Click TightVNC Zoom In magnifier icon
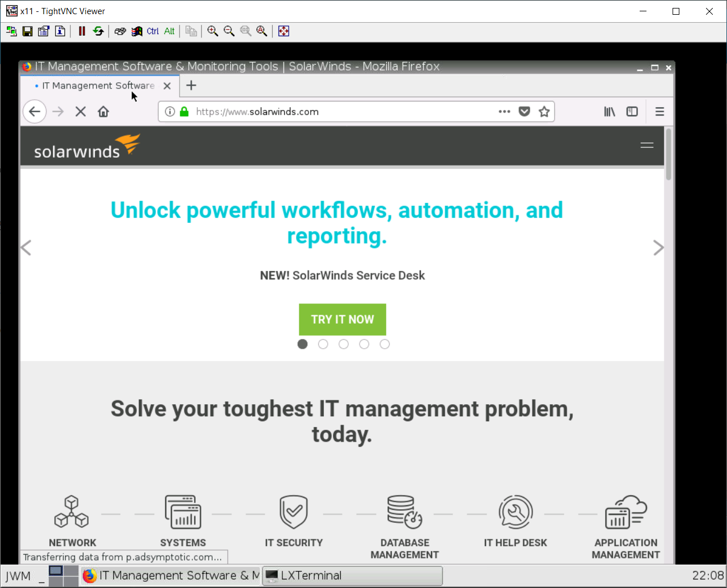 tap(213, 31)
